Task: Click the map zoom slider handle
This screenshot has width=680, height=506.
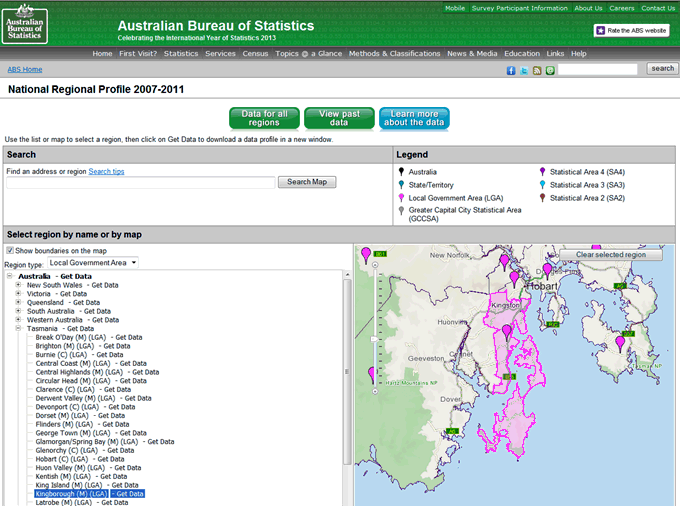Action: click(x=373, y=340)
